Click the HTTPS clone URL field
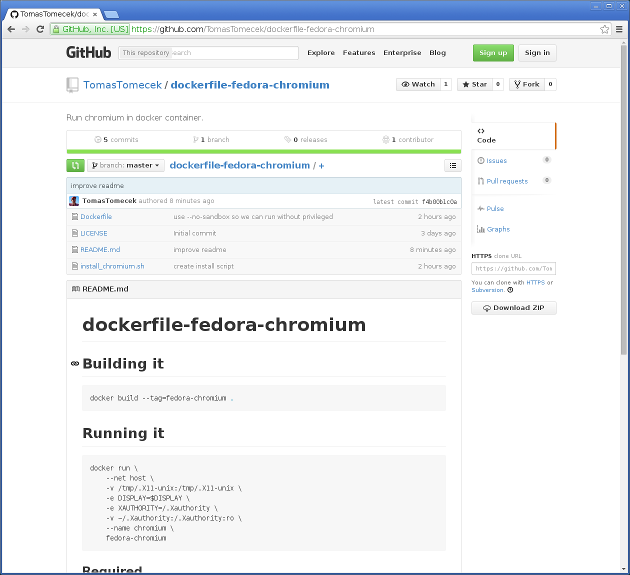This screenshot has width=630, height=575. [x=513, y=268]
